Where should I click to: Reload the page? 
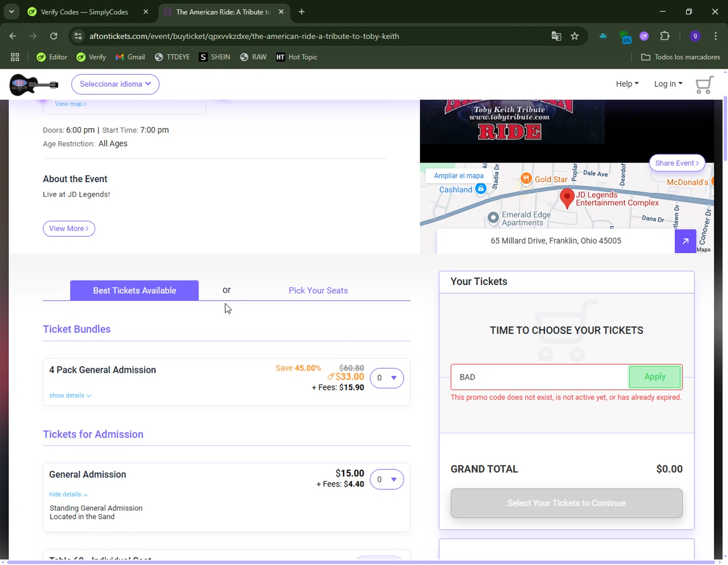click(54, 36)
